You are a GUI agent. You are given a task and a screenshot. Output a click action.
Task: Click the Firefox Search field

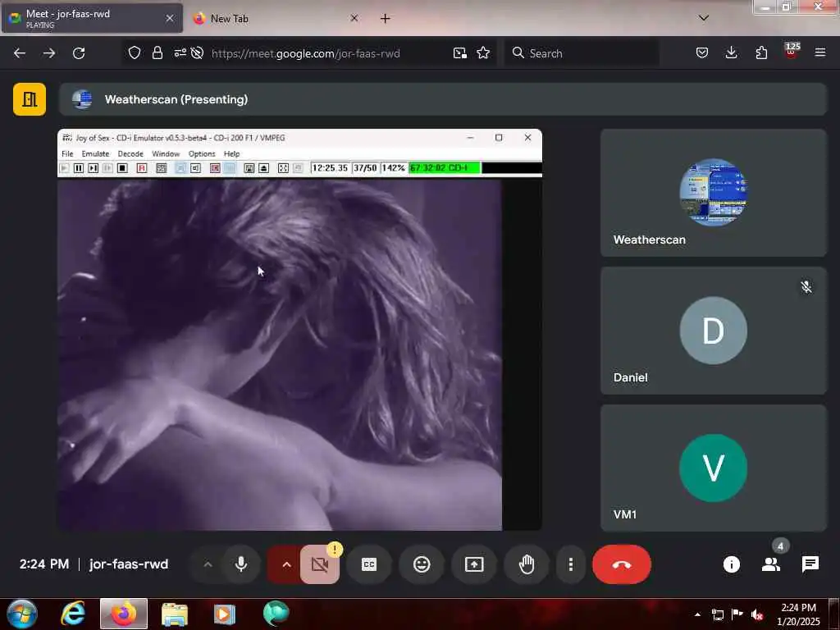coord(582,53)
